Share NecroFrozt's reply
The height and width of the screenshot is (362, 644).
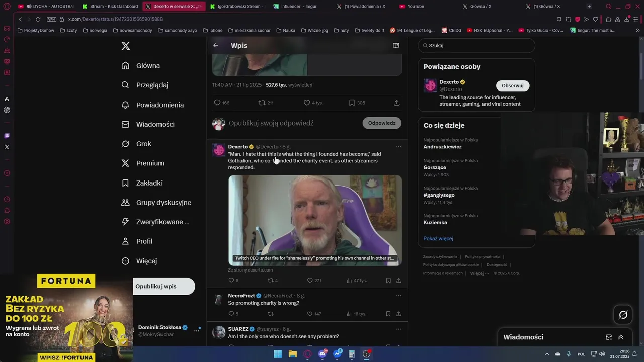398,314
